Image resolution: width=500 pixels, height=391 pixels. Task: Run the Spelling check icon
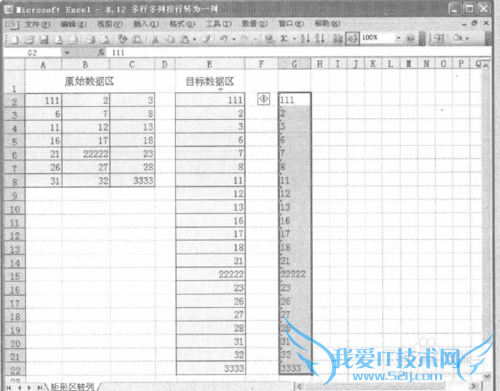click(x=123, y=39)
